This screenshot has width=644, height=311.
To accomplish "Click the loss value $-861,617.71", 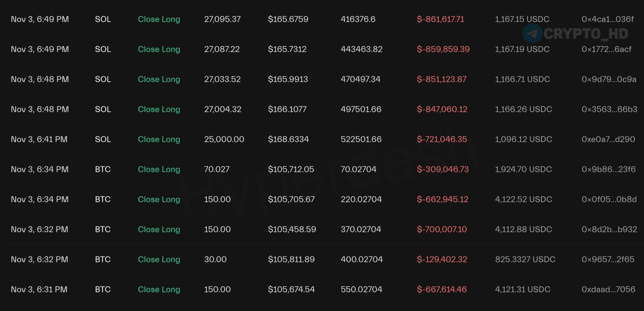I will pyautogui.click(x=441, y=19).
